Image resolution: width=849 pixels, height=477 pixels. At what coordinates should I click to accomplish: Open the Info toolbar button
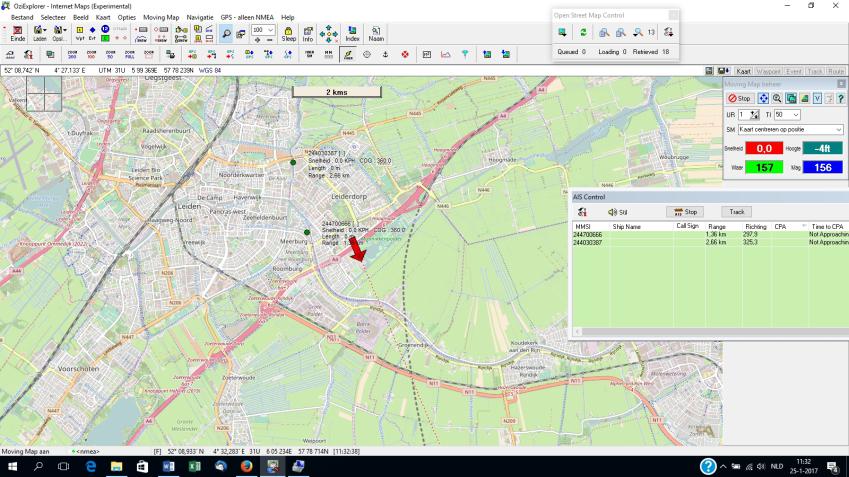pos(308,34)
